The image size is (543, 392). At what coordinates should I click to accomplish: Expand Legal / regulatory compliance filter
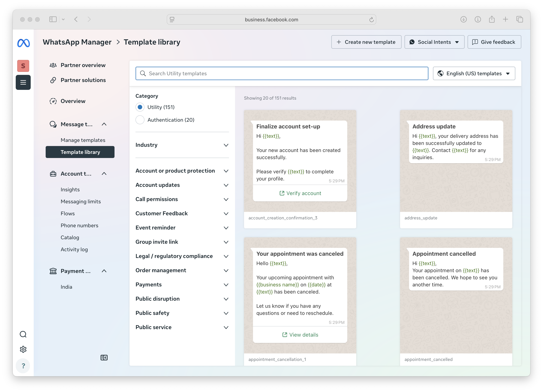click(x=182, y=256)
